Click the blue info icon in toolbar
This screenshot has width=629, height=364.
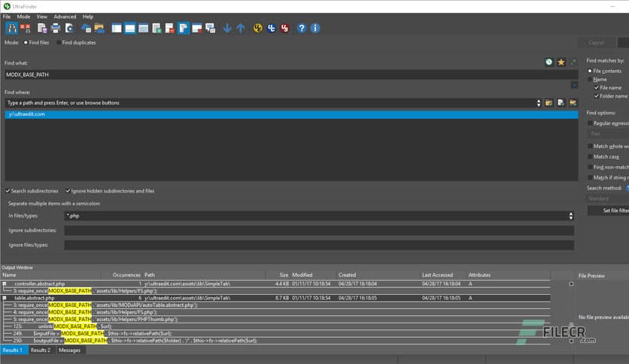pyautogui.click(x=315, y=29)
